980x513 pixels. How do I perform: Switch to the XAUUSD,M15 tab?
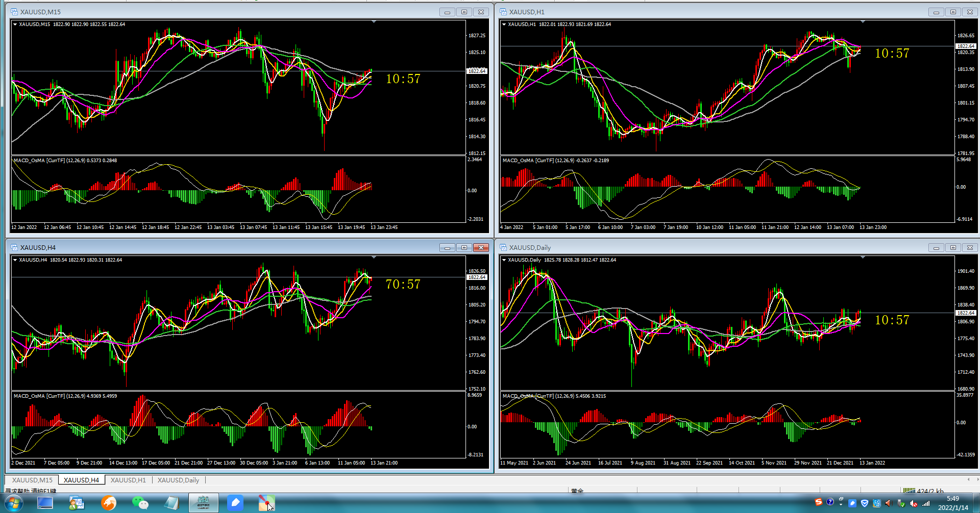tap(32, 480)
